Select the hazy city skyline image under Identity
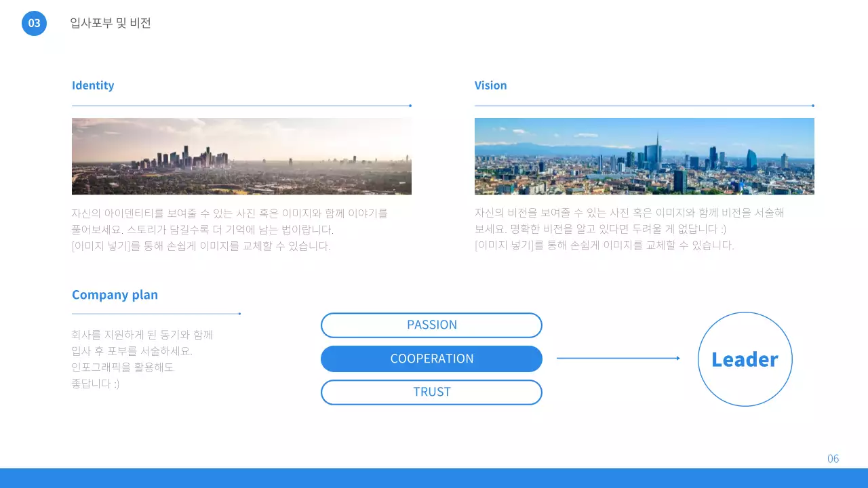This screenshot has height=488, width=868. [241, 157]
